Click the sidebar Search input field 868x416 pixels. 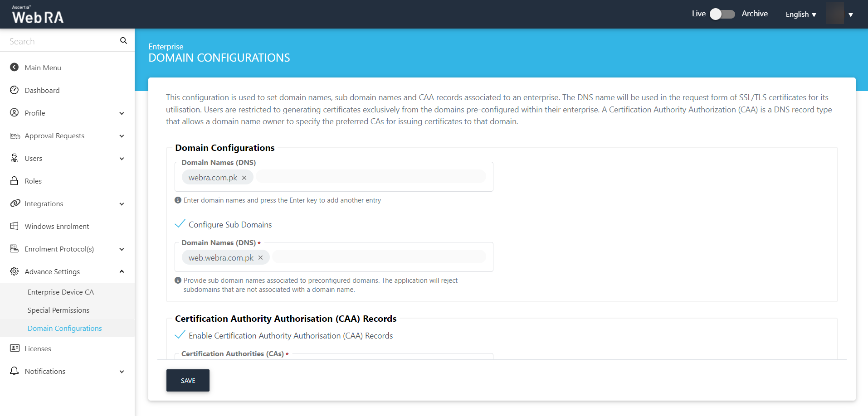(x=61, y=41)
